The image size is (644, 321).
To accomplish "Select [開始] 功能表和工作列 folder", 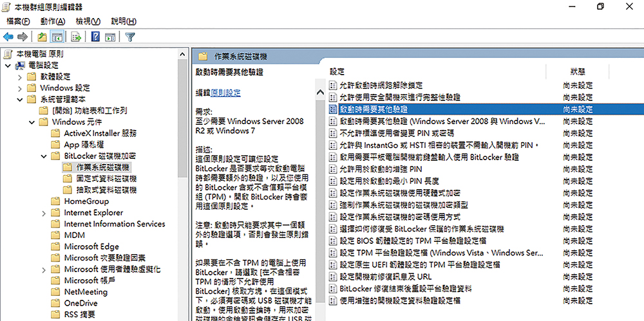I will 90,111.
